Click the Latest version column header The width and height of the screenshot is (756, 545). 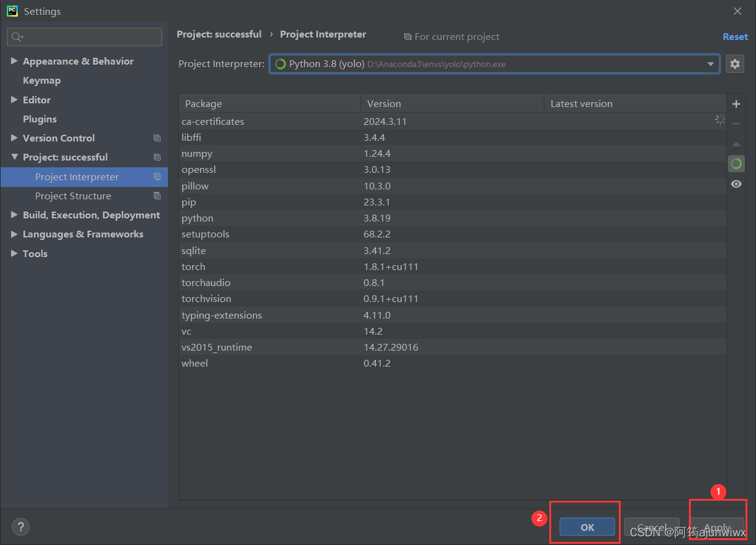(635, 103)
